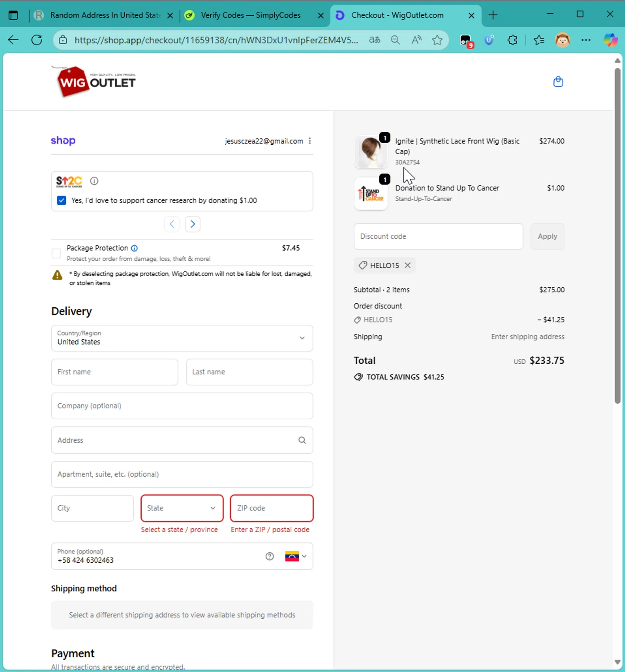Expand the Country/Region dropdown
Image resolution: width=625 pixels, height=672 pixels.
182,338
